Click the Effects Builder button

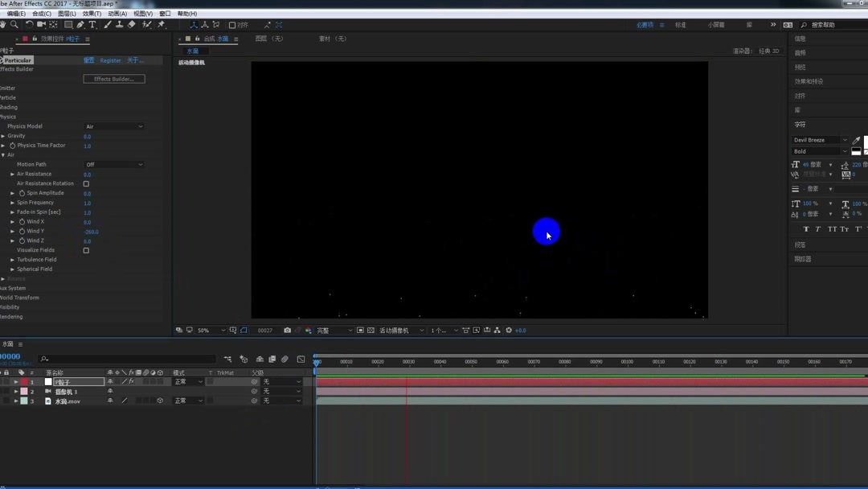tap(113, 78)
